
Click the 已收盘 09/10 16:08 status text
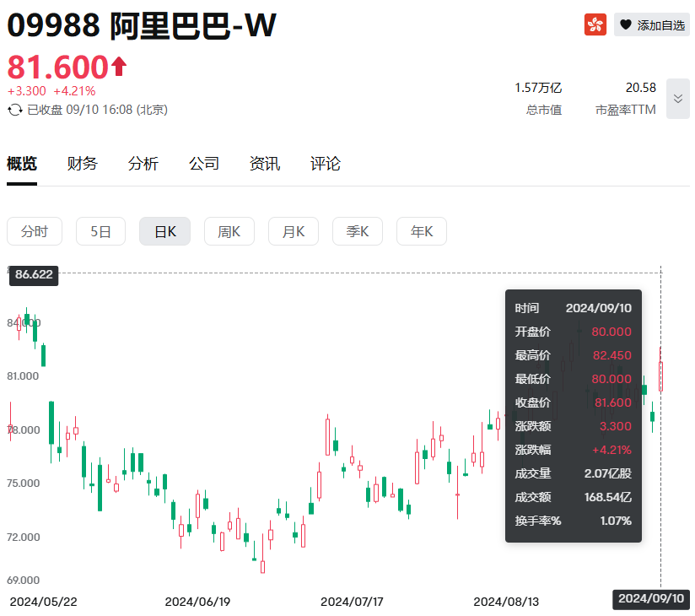(x=97, y=110)
